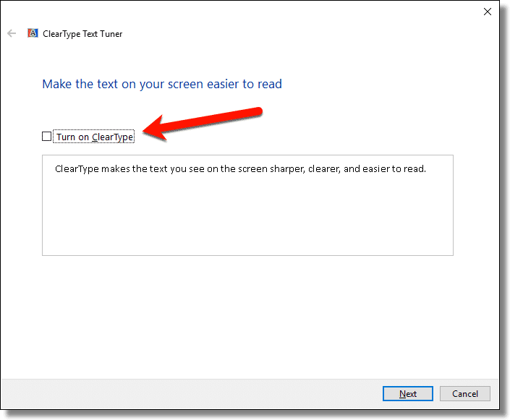Enable the Turn on ClearType checkbox
Image resolution: width=510 pixels, height=420 pixels.
[x=47, y=137]
